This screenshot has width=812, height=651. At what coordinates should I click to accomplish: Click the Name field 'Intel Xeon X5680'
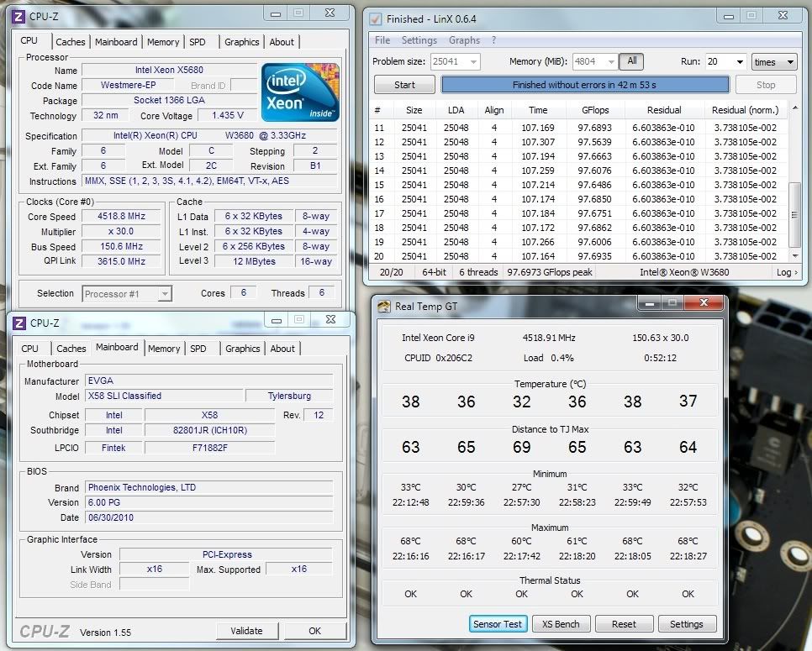pyautogui.click(x=169, y=70)
